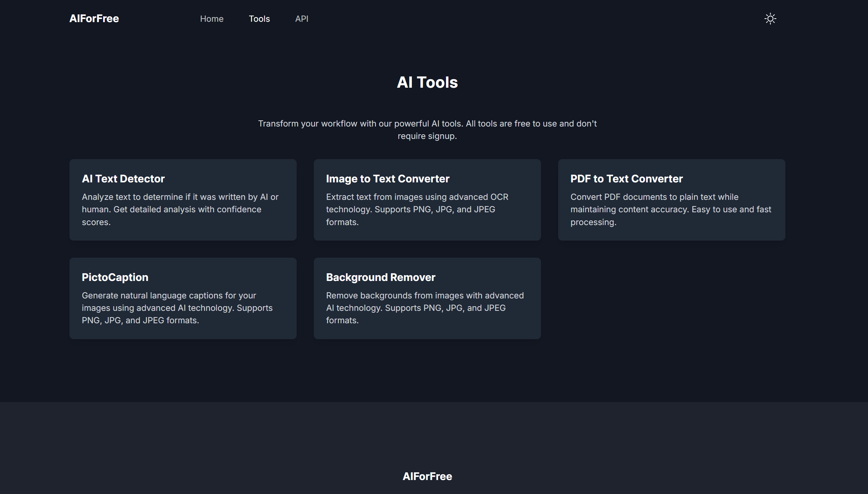868x494 pixels.
Task: Click the AIForFree header logo
Action: 94,19
